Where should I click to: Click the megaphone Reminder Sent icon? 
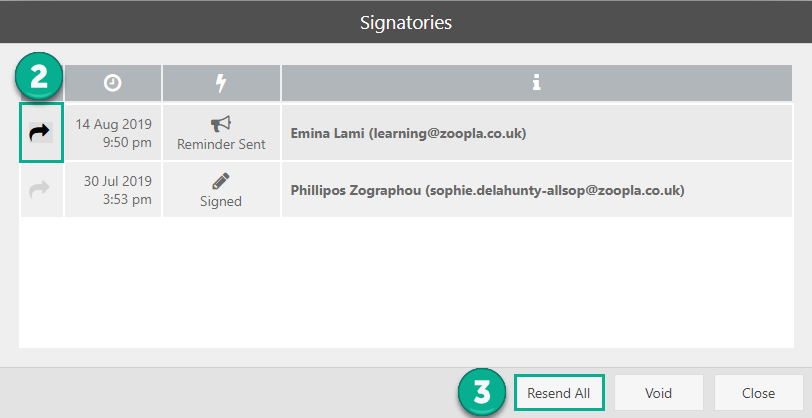coord(221,124)
